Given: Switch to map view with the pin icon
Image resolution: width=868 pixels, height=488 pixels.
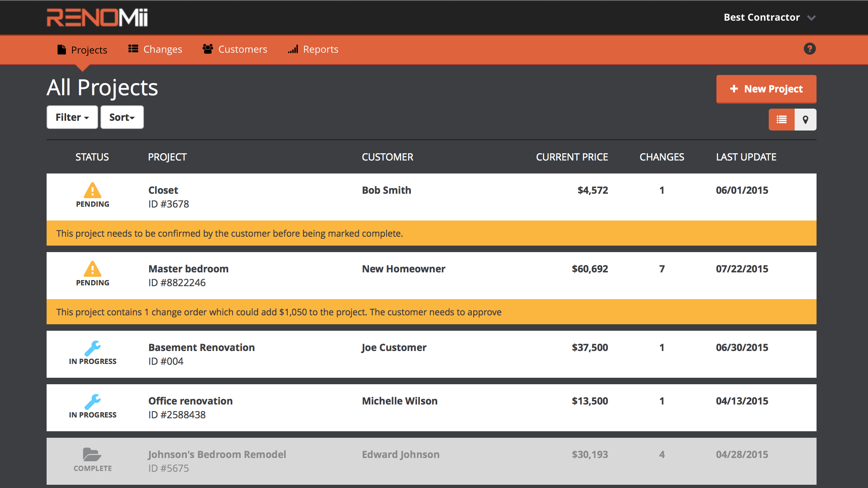Looking at the screenshot, I should point(805,119).
